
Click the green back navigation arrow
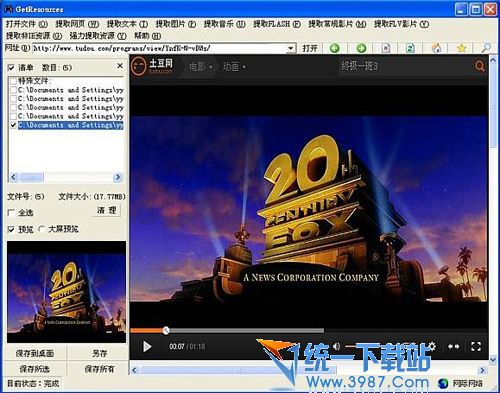pyautogui.click(x=334, y=48)
